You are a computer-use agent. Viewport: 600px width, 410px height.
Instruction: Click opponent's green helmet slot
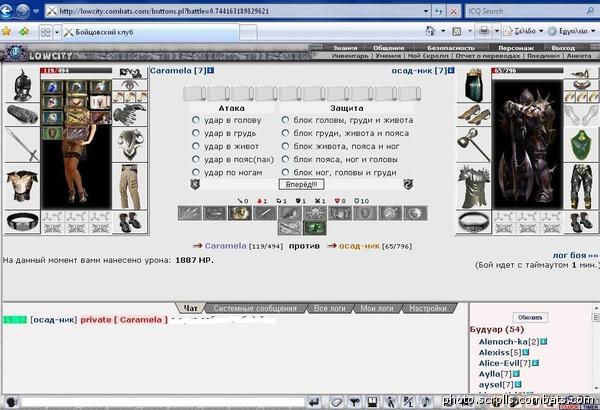(473, 85)
